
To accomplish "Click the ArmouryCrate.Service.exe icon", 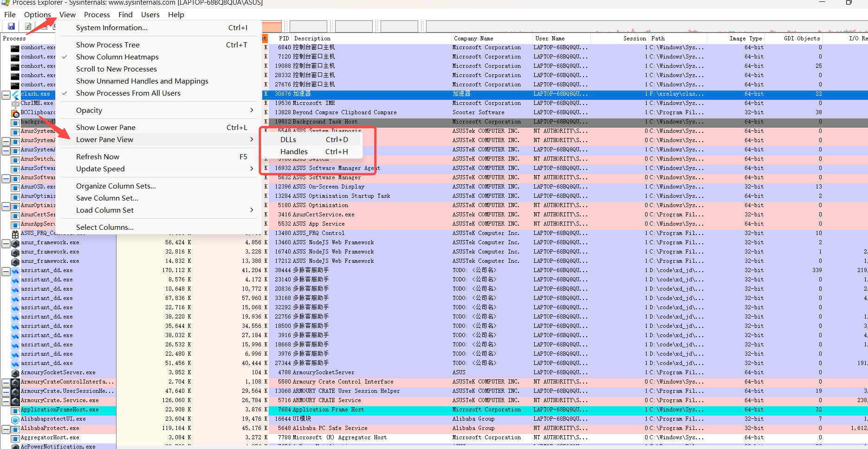I will click(x=15, y=401).
